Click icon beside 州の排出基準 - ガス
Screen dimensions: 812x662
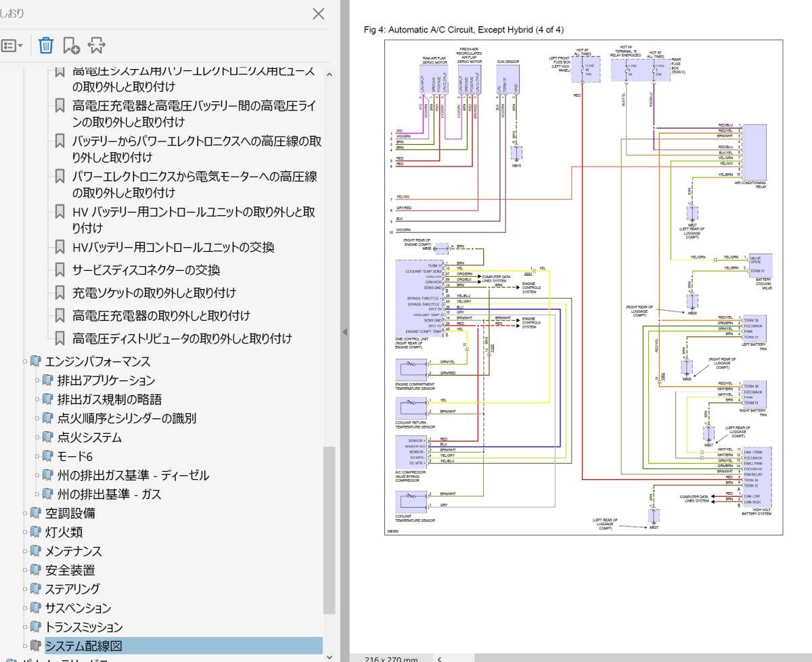click(47, 494)
